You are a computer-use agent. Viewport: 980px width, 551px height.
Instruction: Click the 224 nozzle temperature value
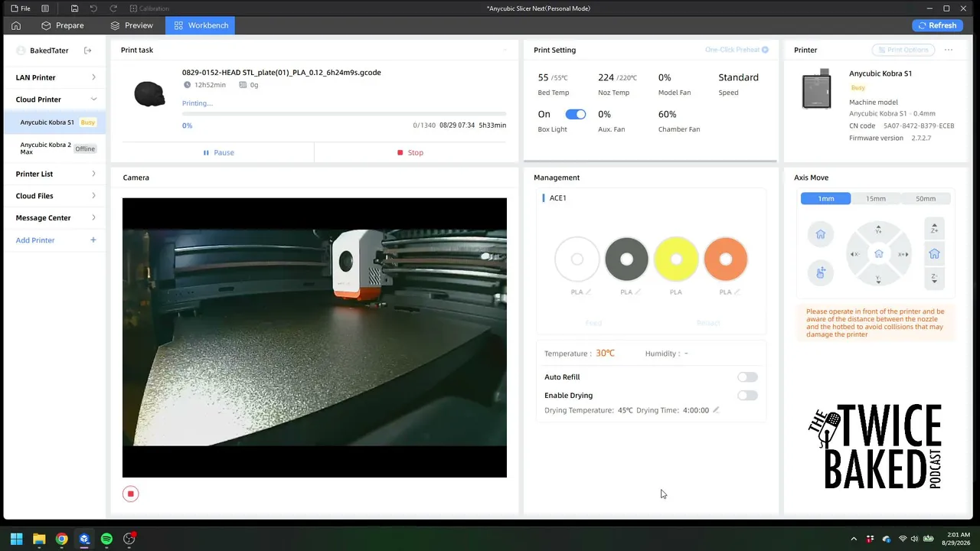tap(606, 77)
